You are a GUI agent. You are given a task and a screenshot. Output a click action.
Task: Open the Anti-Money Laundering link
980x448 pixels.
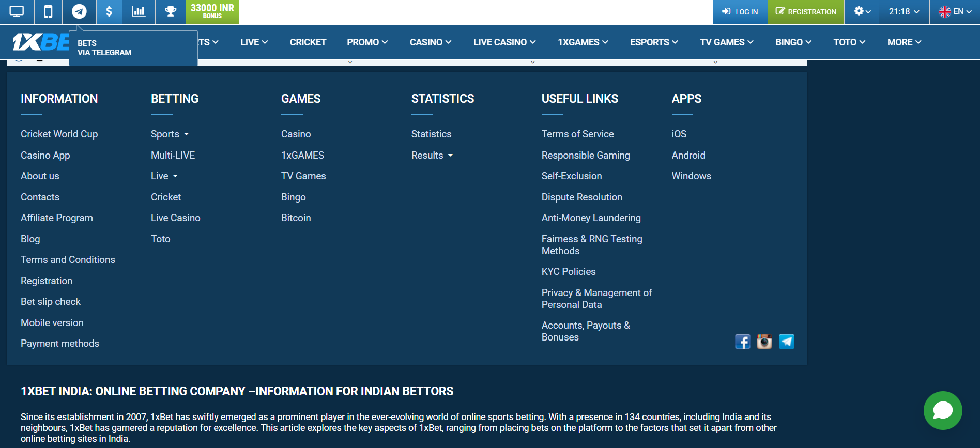click(x=591, y=218)
